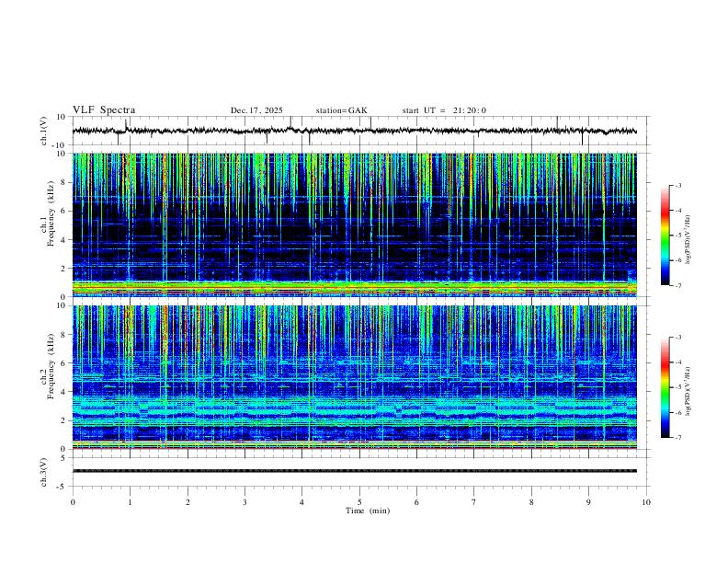This screenshot has height=563, width=728.
Task: Click the ch.1 spectrogram panel
Action: coord(354,224)
